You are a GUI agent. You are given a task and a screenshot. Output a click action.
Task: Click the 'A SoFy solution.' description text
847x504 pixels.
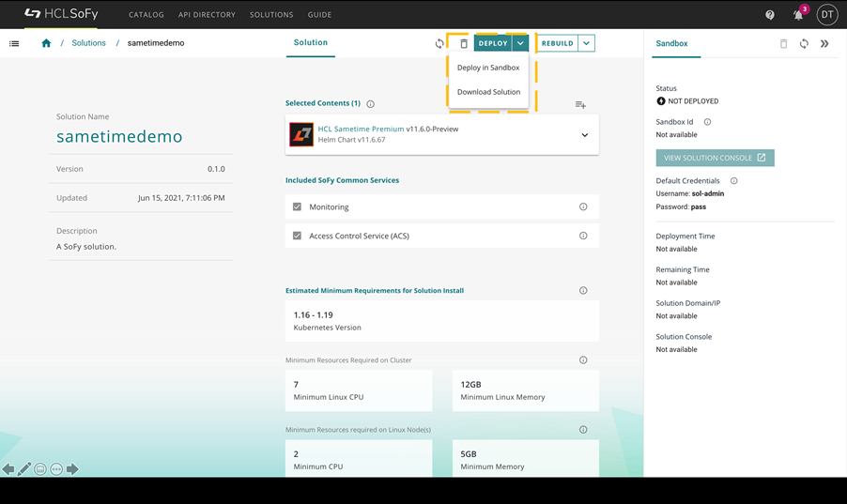pos(86,247)
